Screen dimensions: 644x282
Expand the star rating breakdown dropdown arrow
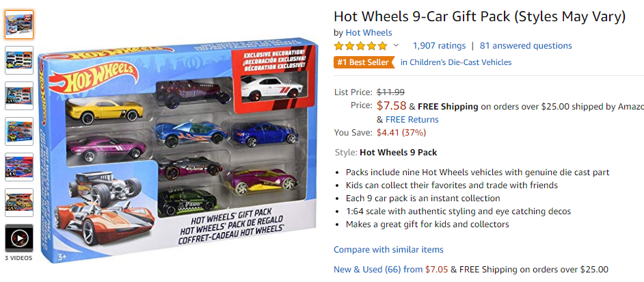(396, 46)
